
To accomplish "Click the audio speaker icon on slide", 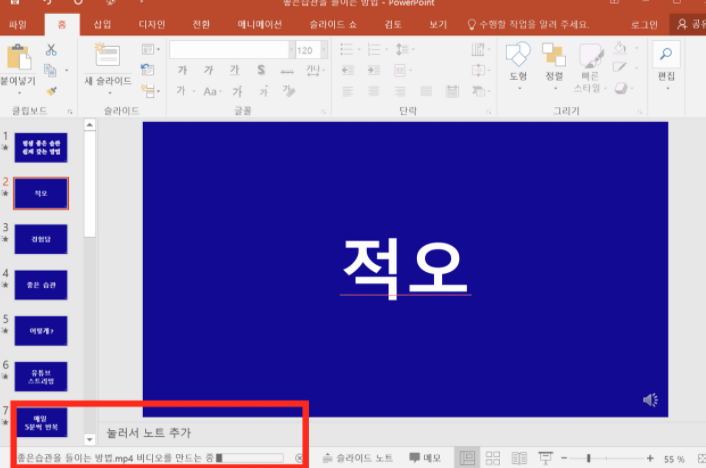I will (650, 400).
